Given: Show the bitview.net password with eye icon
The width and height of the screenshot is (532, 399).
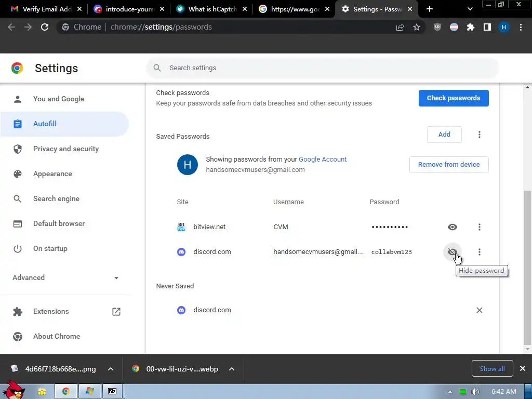Looking at the screenshot, I should (453, 227).
